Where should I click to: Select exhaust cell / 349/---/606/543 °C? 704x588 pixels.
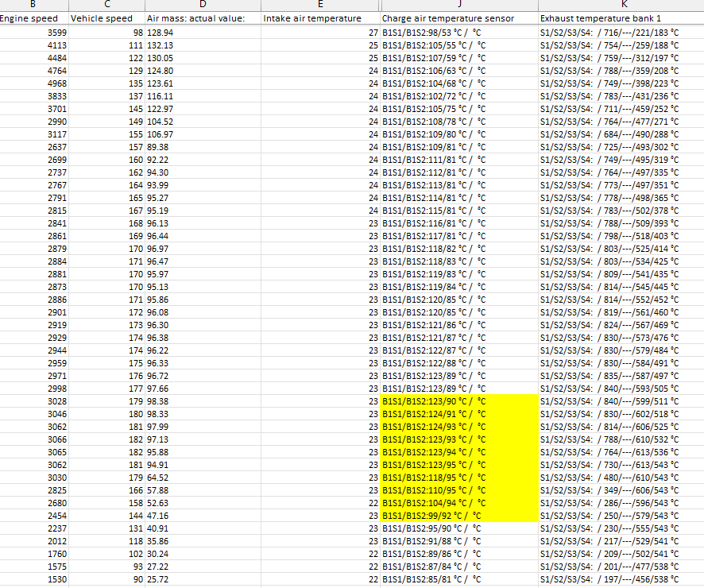click(x=621, y=490)
